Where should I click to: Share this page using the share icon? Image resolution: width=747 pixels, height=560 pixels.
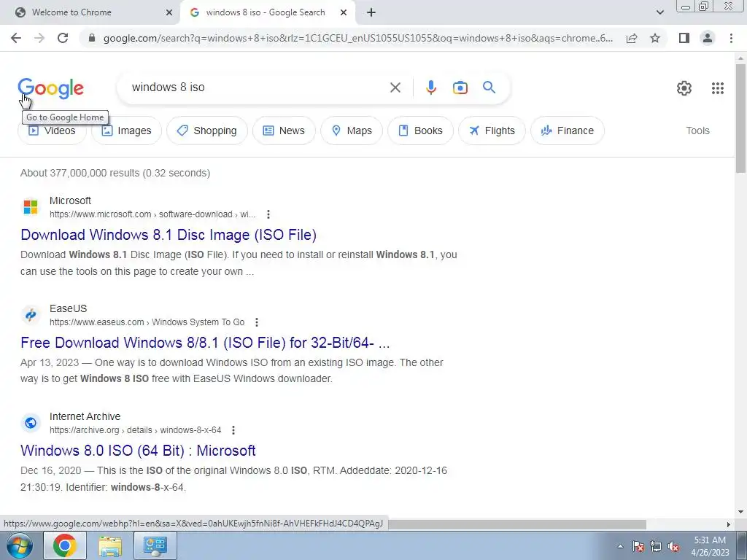click(x=632, y=38)
